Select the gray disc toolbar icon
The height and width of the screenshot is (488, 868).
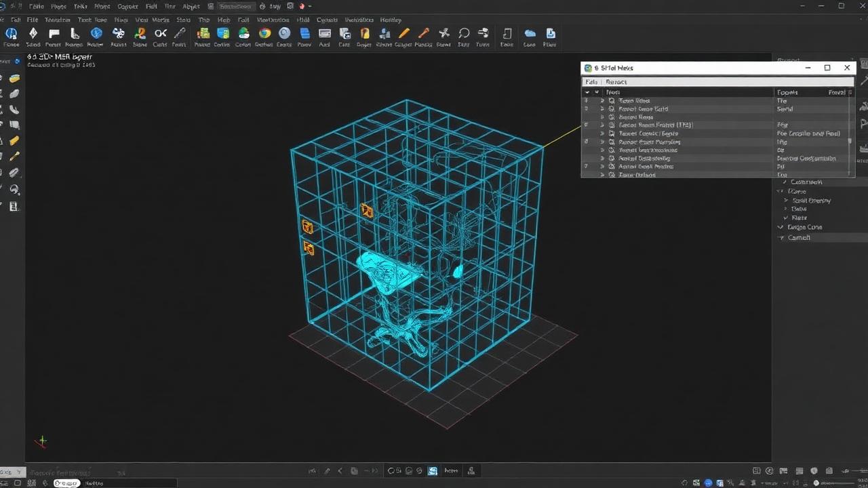285,33
